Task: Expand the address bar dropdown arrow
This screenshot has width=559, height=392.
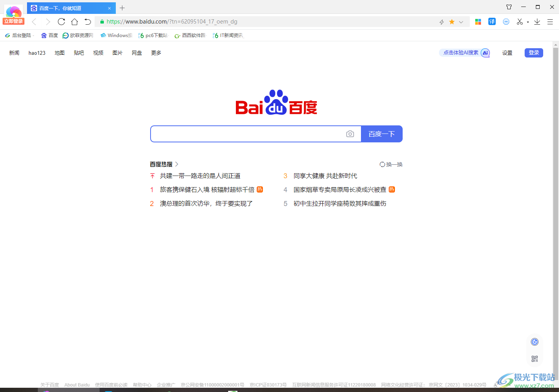Action: (461, 22)
